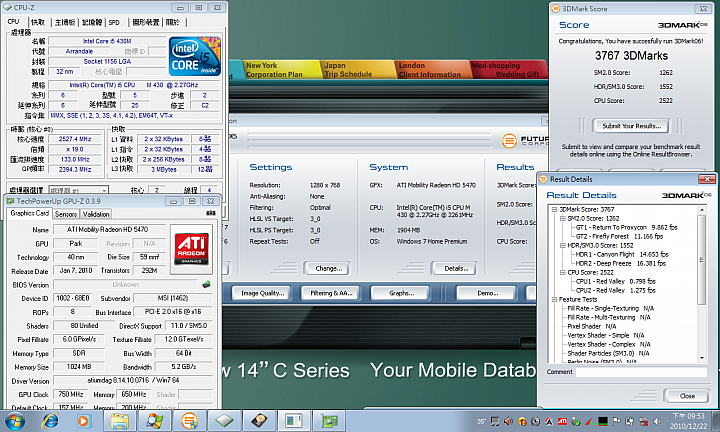720x432 pixels.
Task: Select CPU1 - Red Valley row
Action: click(615, 281)
